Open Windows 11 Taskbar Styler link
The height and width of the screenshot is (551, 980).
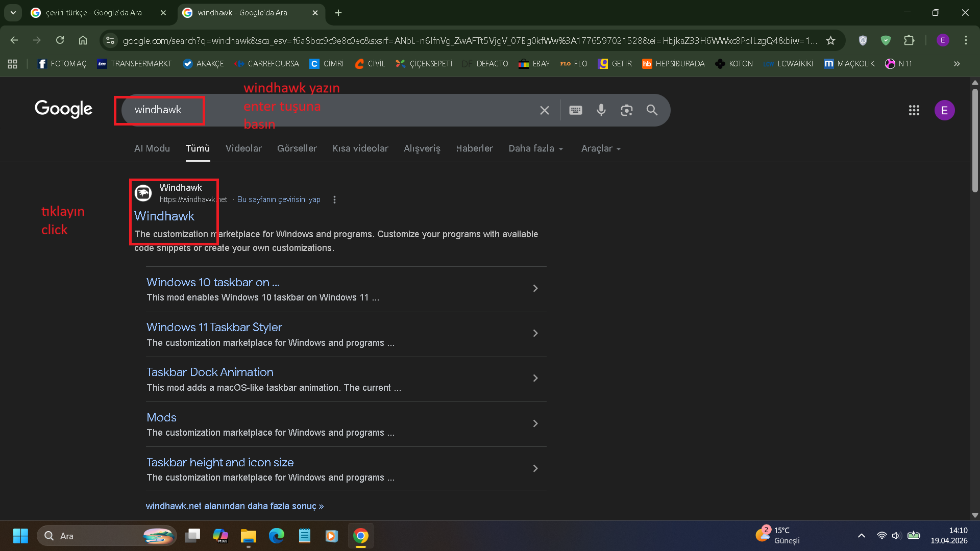tap(214, 327)
